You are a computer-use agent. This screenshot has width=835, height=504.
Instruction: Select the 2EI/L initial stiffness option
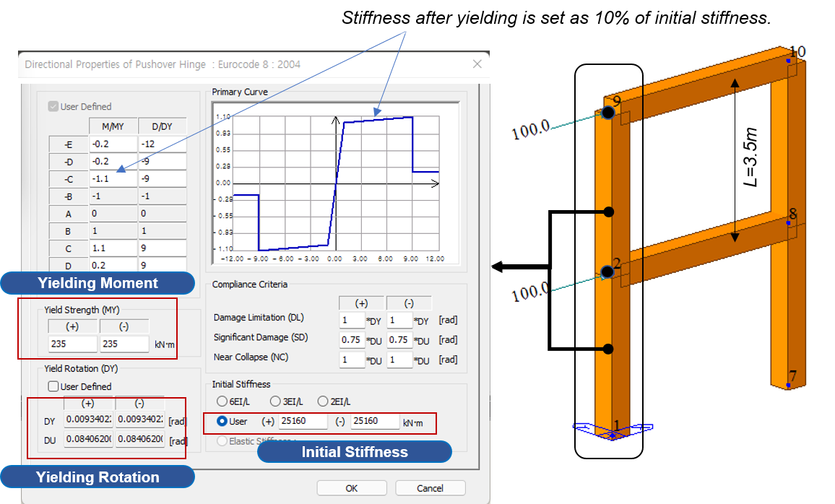[x=323, y=401]
